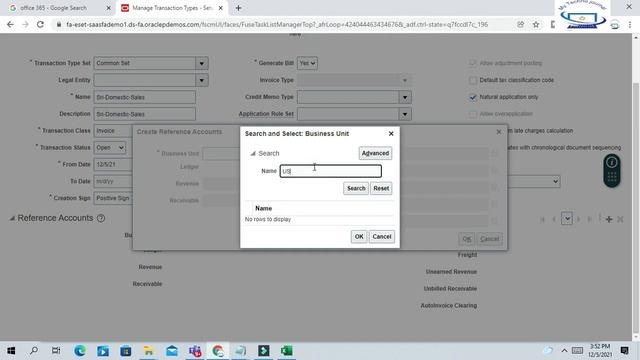Go forward in browser

point(25,24)
